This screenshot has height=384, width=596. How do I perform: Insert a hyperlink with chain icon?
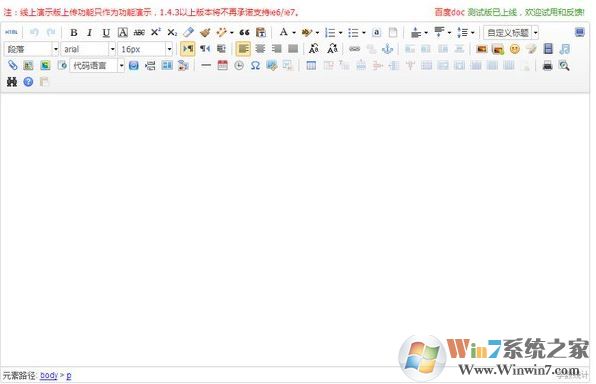(x=354, y=49)
